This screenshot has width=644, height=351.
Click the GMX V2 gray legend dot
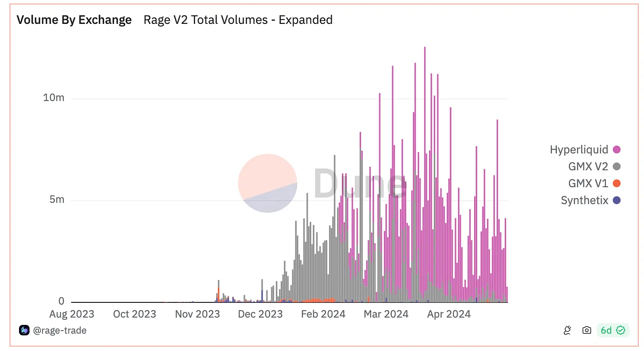pos(617,167)
